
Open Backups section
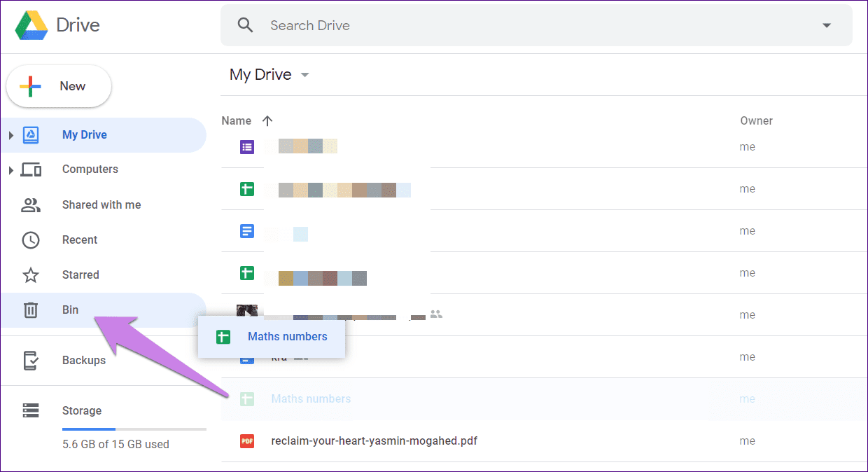84,360
